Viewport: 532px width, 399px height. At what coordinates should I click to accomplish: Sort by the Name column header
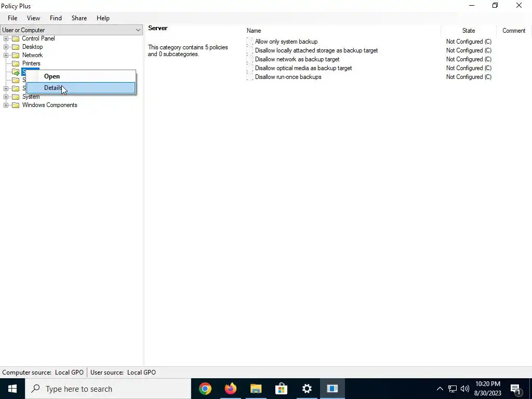click(343, 31)
